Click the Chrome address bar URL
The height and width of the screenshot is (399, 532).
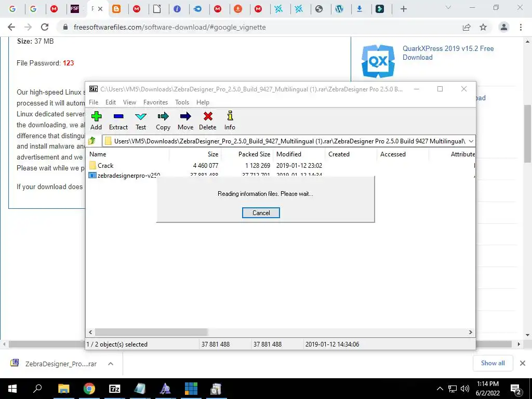click(x=170, y=27)
